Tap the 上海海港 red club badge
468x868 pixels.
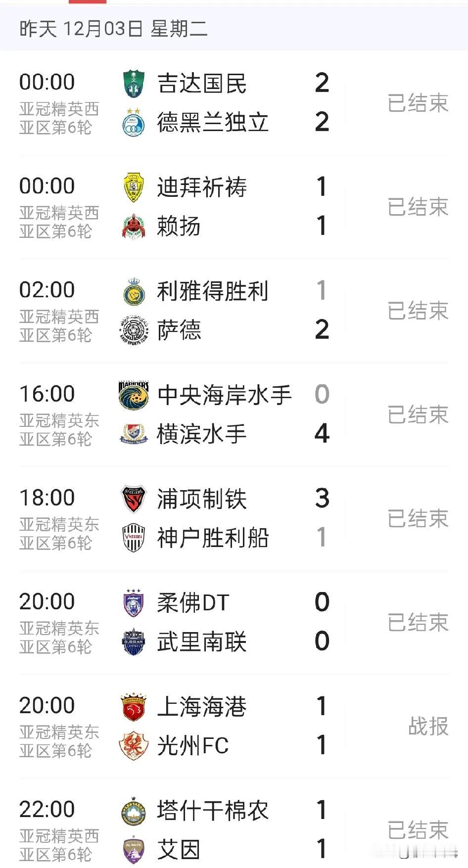[134, 706]
